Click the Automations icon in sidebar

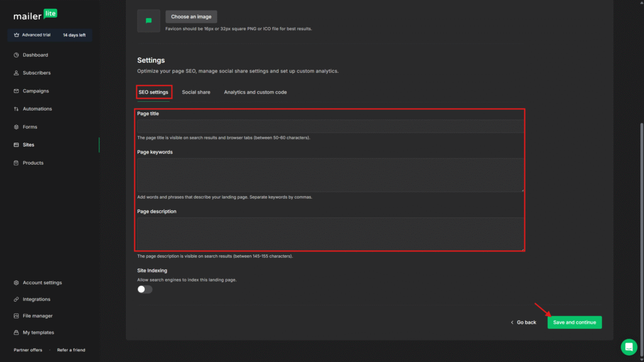(x=16, y=109)
